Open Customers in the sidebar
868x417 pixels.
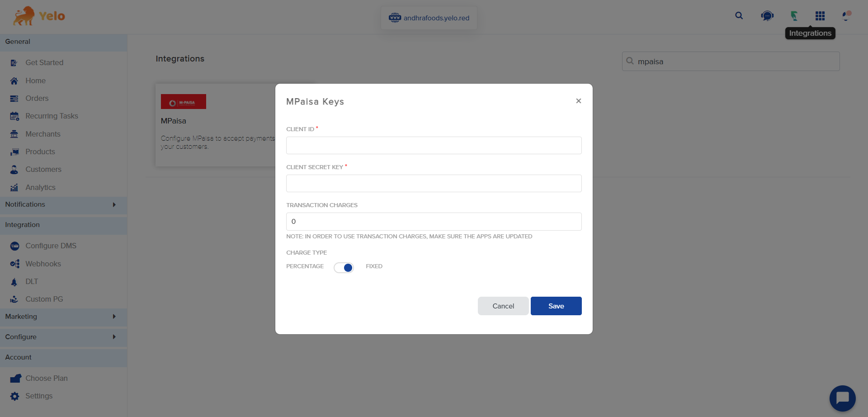tap(43, 170)
